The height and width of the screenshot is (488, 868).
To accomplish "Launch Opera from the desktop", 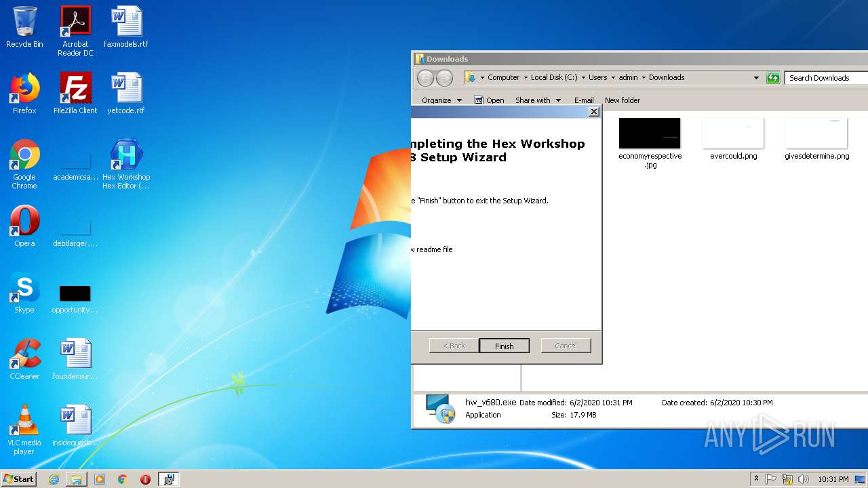I will (x=24, y=226).
